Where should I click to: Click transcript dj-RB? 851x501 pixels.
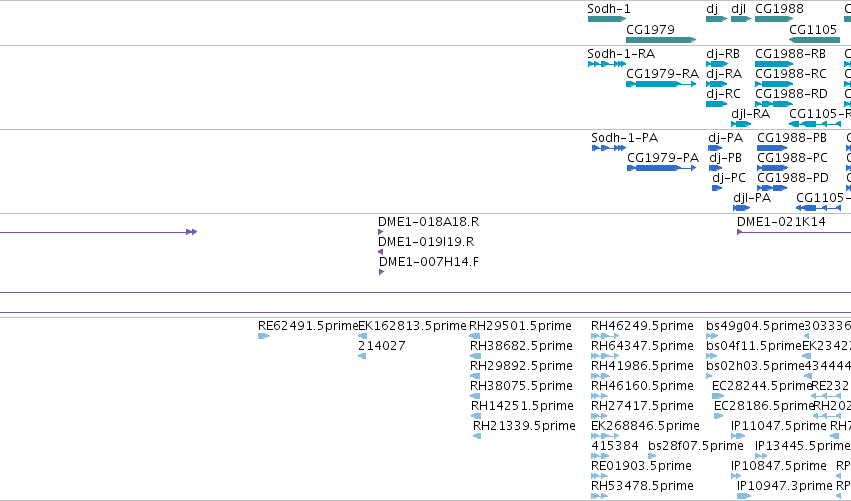coord(717,64)
